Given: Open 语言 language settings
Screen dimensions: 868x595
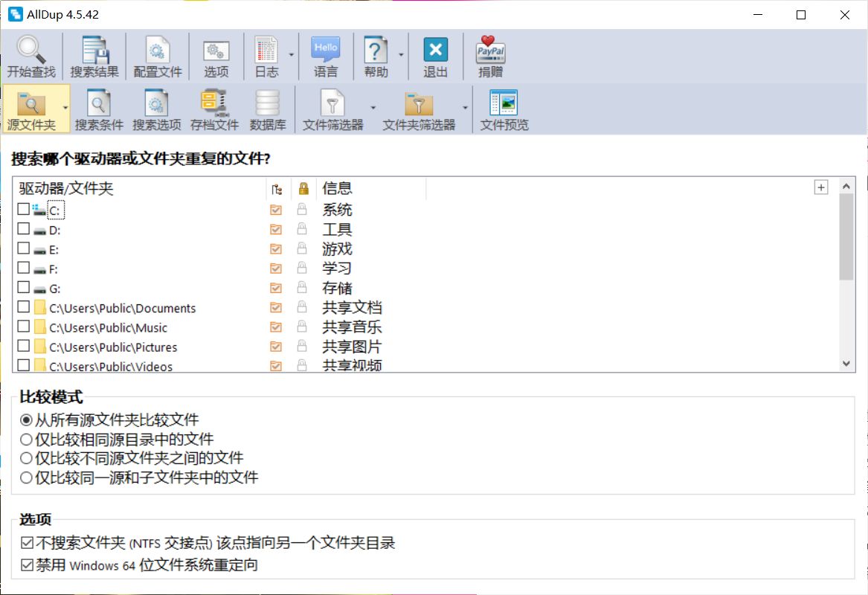Looking at the screenshot, I should pyautogui.click(x=326, y=57).
